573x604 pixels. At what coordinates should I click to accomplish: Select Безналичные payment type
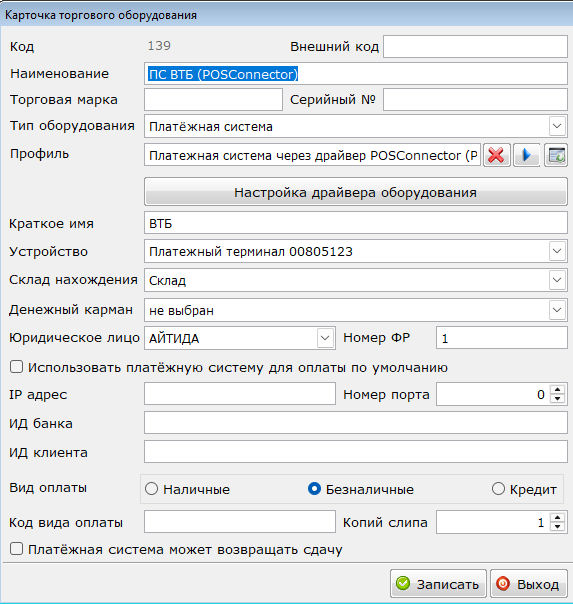coord(314,489)
